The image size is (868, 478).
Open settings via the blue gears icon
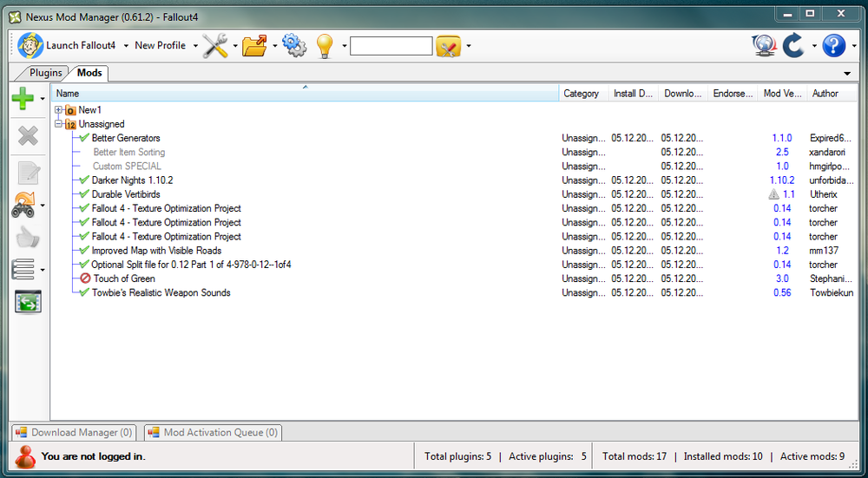coord(295,46)
